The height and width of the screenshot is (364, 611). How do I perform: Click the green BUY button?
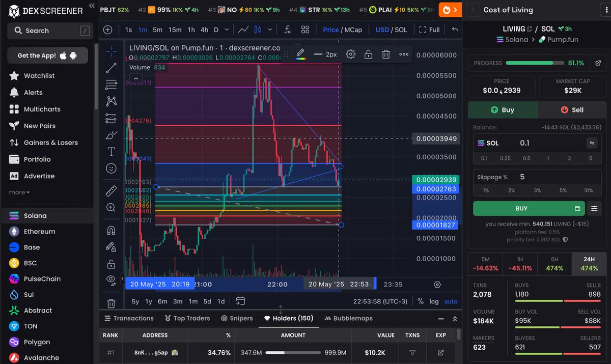click(529, 208)
